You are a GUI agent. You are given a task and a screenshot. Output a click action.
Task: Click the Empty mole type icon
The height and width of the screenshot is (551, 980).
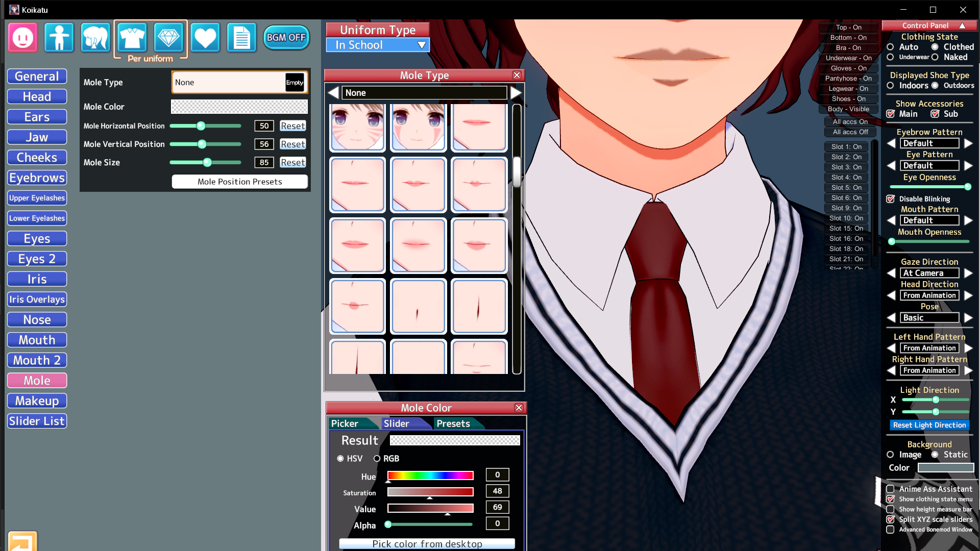295,82
